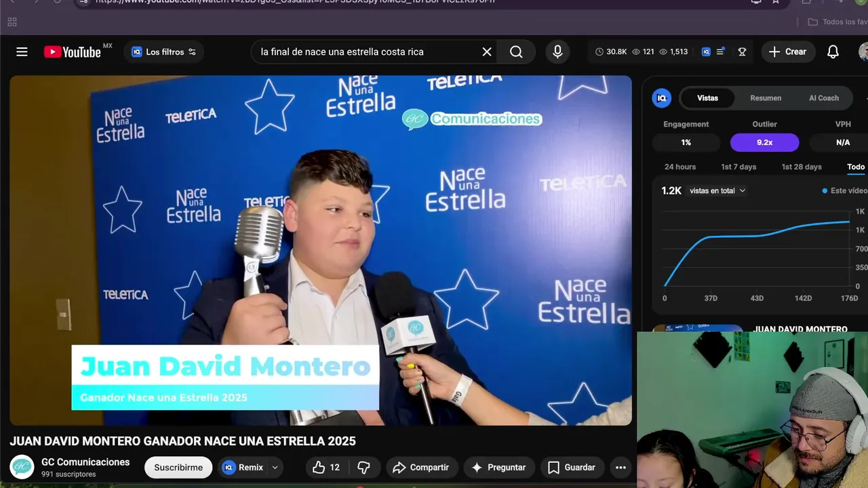Click the 1% Engagement pill
The image size is (868, 488).
[686, 142]
